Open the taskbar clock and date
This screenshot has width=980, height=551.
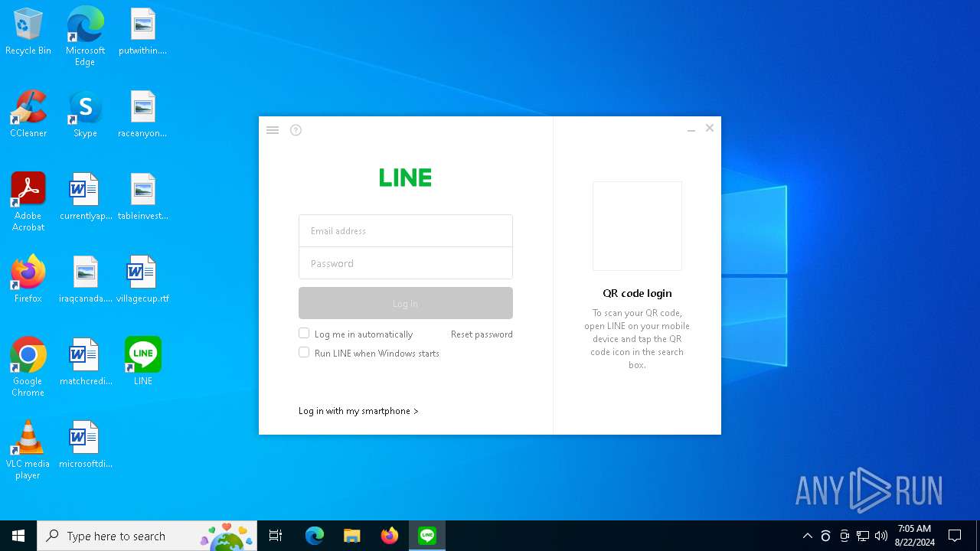pos(914,536)
